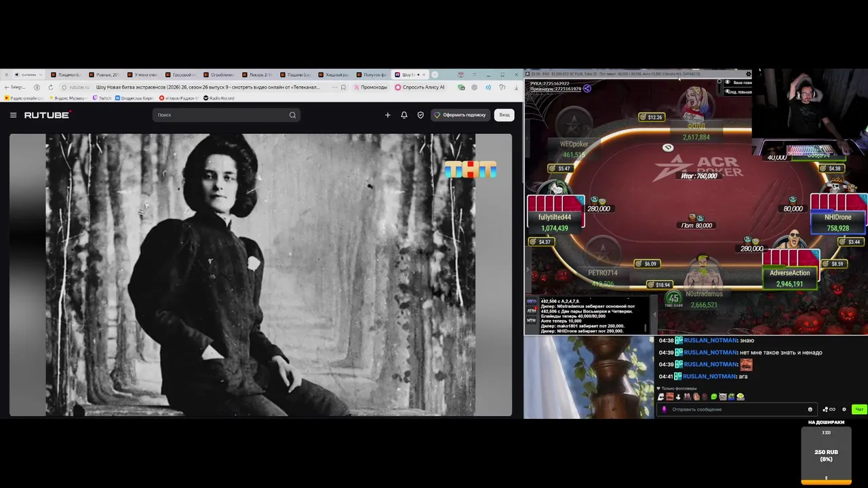This screenshot has height=488, width=868.
Task: Click the Итог: 760,000 pot total
Action: (x=698, y=176)
